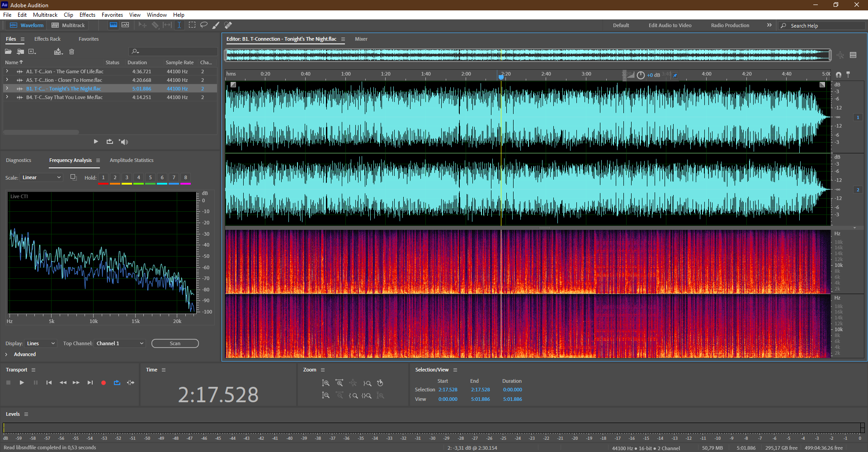Image resolution: width=868 pixels, height=452 pixels.
Task: Expand the Advanced section
Action: coord(6,354)
